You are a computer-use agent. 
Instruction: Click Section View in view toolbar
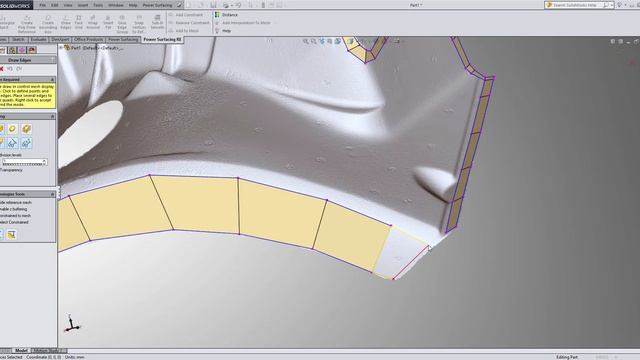click(330, 41)
